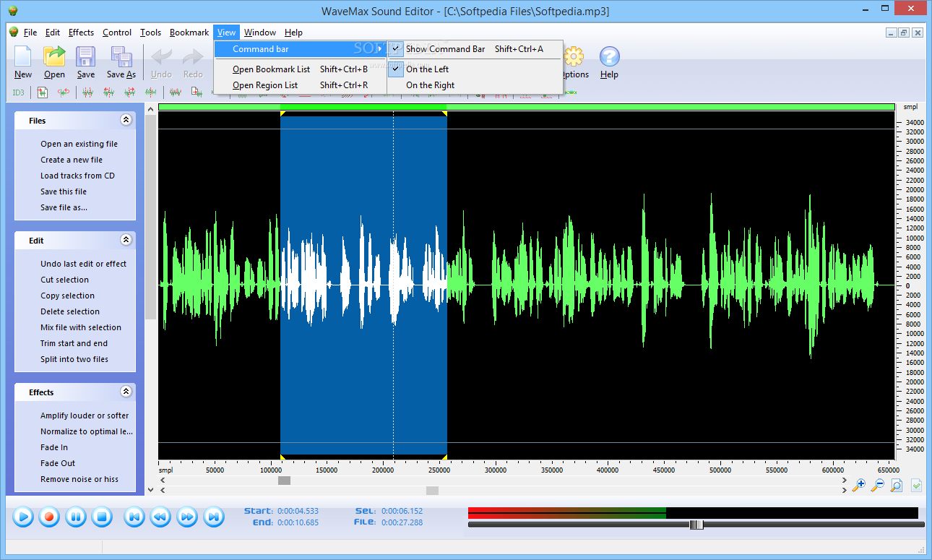Screen dimensions: 932x560
Task: Open the Tools menu
Action: point(150,33)
